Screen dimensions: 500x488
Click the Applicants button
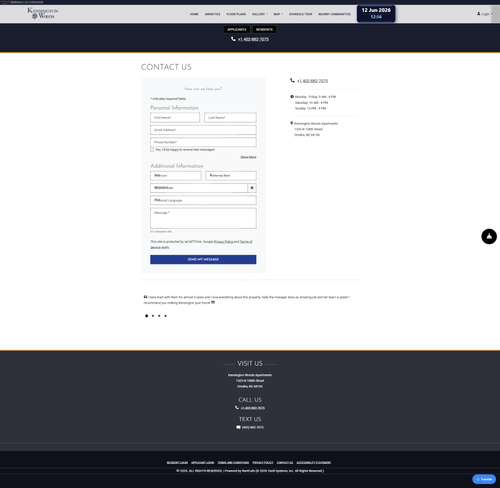(237, 29)
